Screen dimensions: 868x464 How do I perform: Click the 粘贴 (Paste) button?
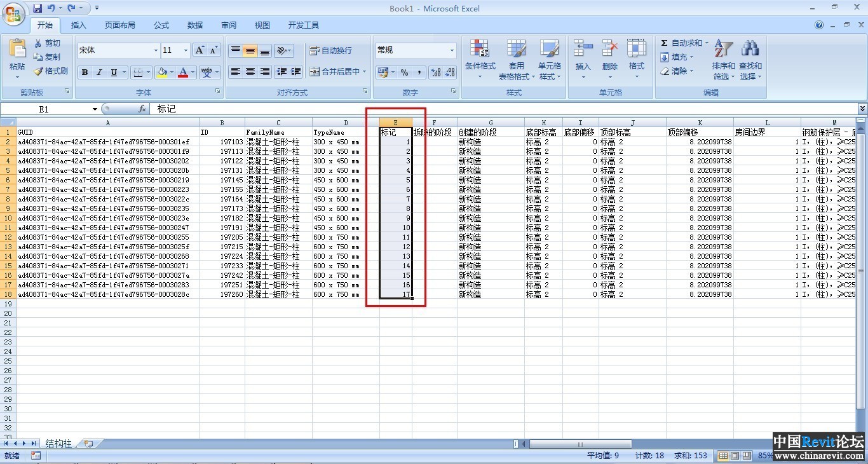[17, 58]
